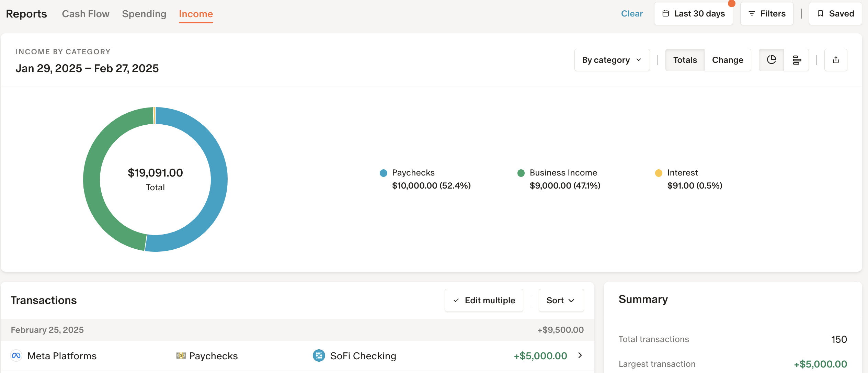
Task: Click the blue Paychecks legend swatch
Action: click(384, 173)
